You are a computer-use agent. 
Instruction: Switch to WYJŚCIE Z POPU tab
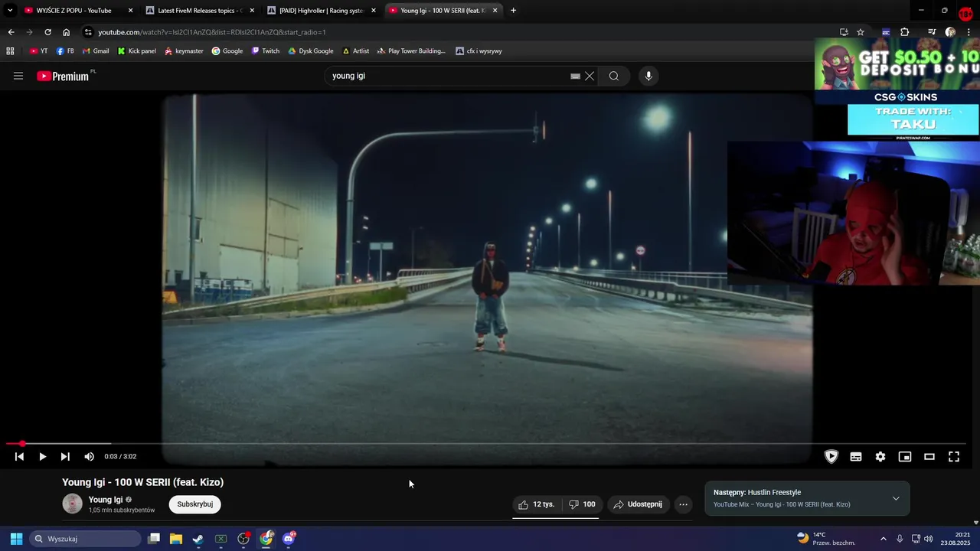pos(73,11)
